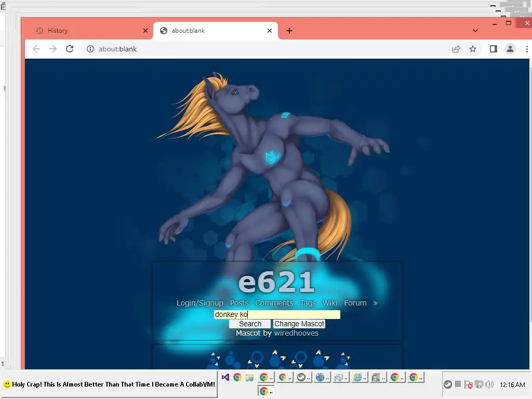Open the system monitor taskbar button
Screen dimensions: 532x399
click(341, 377)
